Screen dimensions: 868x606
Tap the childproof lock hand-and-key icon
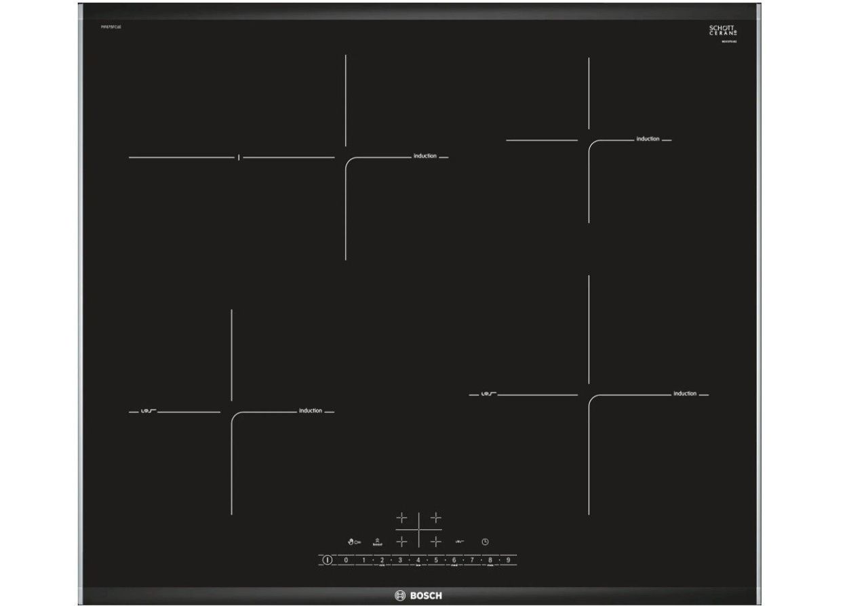point(354,542)
